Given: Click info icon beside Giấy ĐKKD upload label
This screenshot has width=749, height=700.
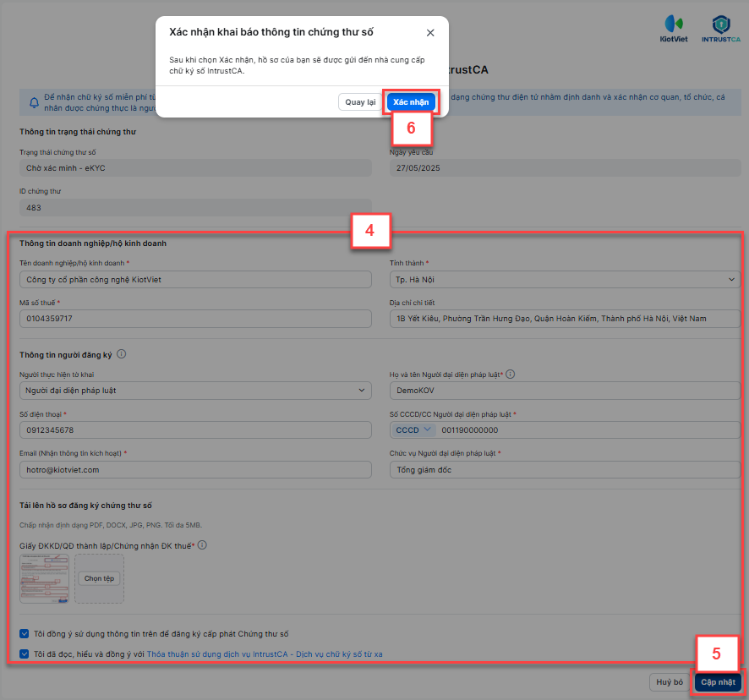Looking at the screenshot, I should click(x=202, y=545).
